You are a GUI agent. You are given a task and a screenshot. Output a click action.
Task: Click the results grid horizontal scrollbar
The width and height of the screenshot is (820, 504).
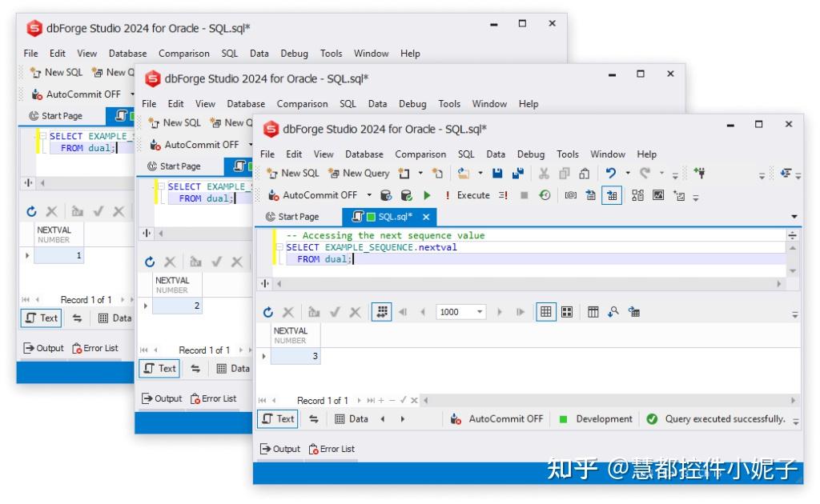pos(609,401)
